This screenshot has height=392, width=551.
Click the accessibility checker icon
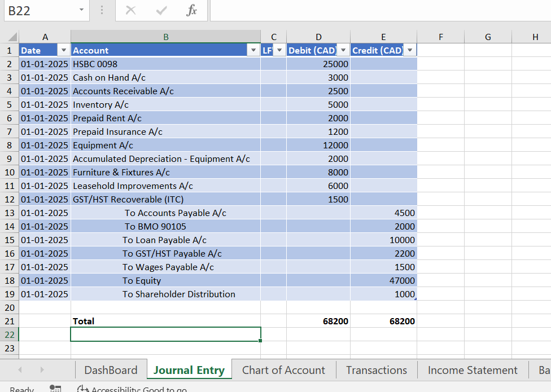click(x=83, y=389)
